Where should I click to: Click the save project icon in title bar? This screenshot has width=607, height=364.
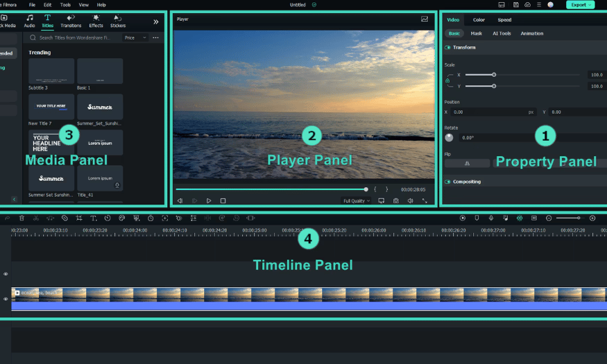click(516, 5)
